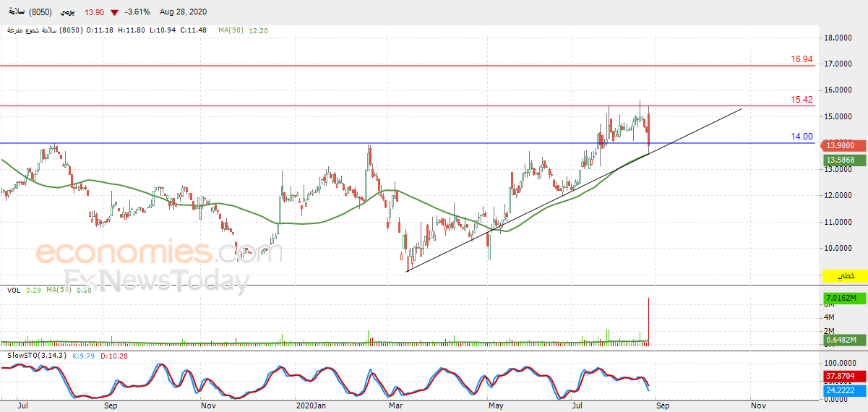
Task: Click the red down-arrow price change icon
Action: 114,13
